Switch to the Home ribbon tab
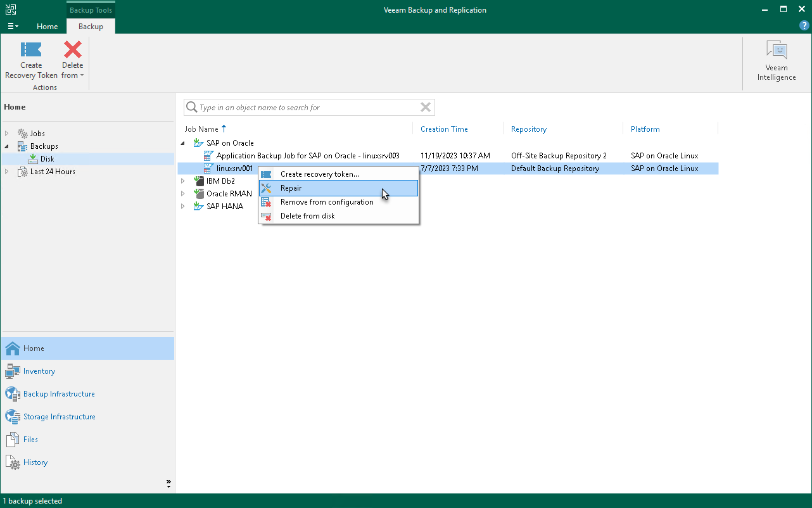The height and width of the screenshot is (508, 812). (x=48, y=27)
